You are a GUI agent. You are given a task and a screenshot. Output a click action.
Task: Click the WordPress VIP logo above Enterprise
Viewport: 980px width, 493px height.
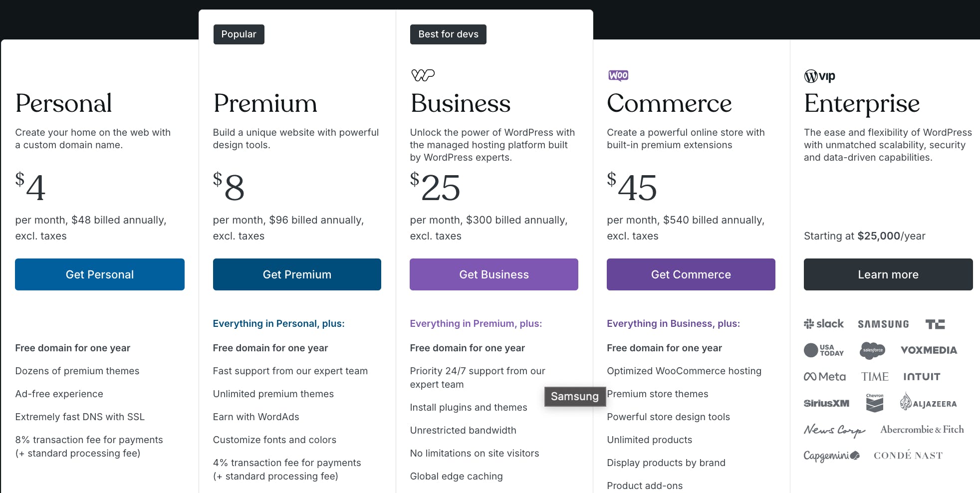pyautogui.click(x=819, y=76)
